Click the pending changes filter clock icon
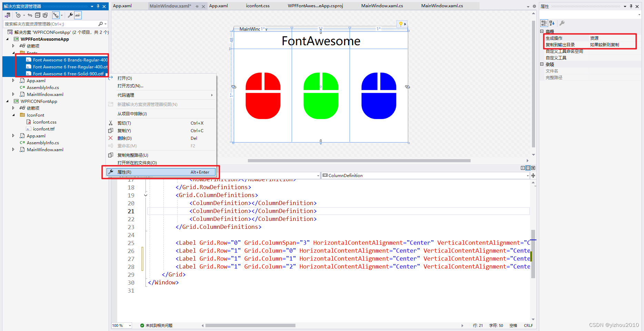This screenshot has height=331, width=644. tap(18, 15)
